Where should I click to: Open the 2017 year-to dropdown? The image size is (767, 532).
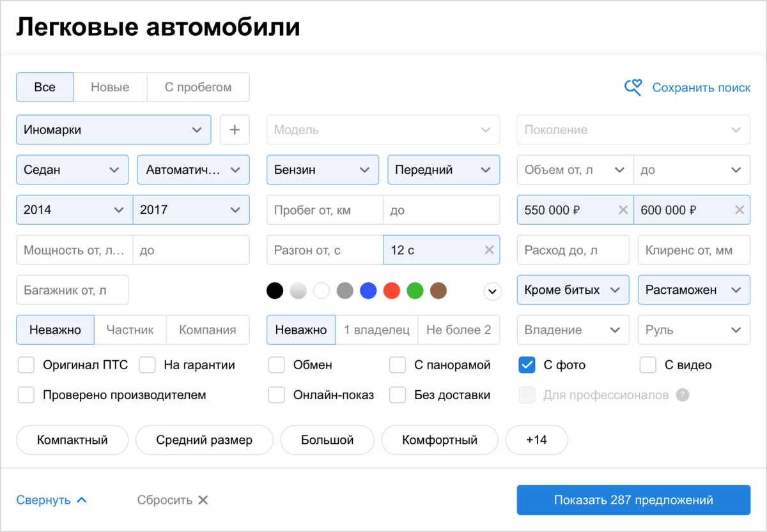coord(191,210)
